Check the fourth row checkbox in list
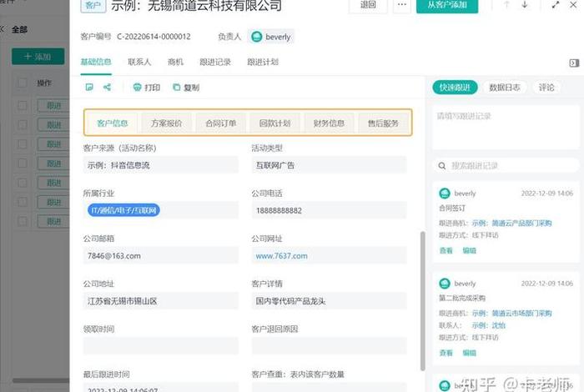The height and width of the screenshot is (392, 584). click(x=23, y=163)
